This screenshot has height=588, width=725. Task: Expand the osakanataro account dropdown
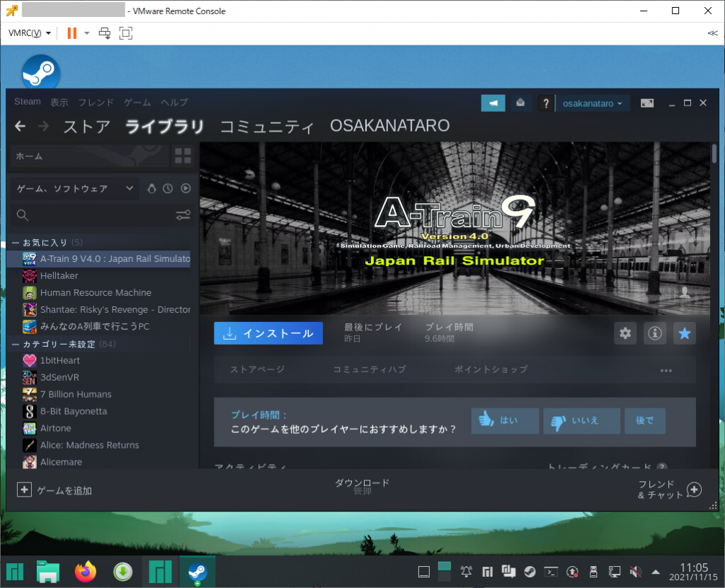[x=593, y=103]
